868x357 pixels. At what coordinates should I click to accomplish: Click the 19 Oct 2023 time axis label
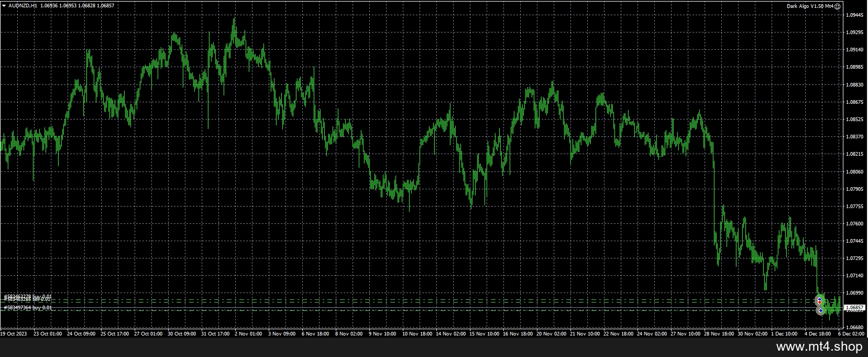tap(14, 333)
